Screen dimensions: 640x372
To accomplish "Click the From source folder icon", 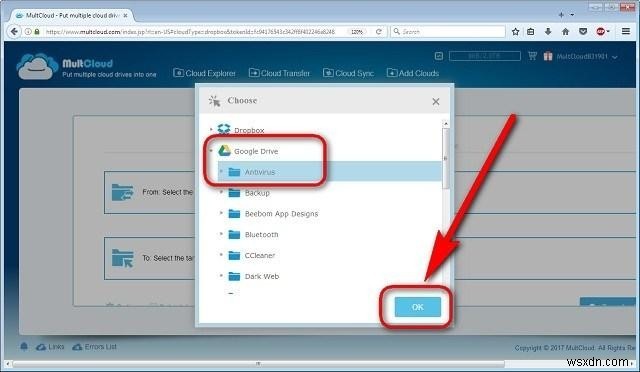I will [122, 192].
